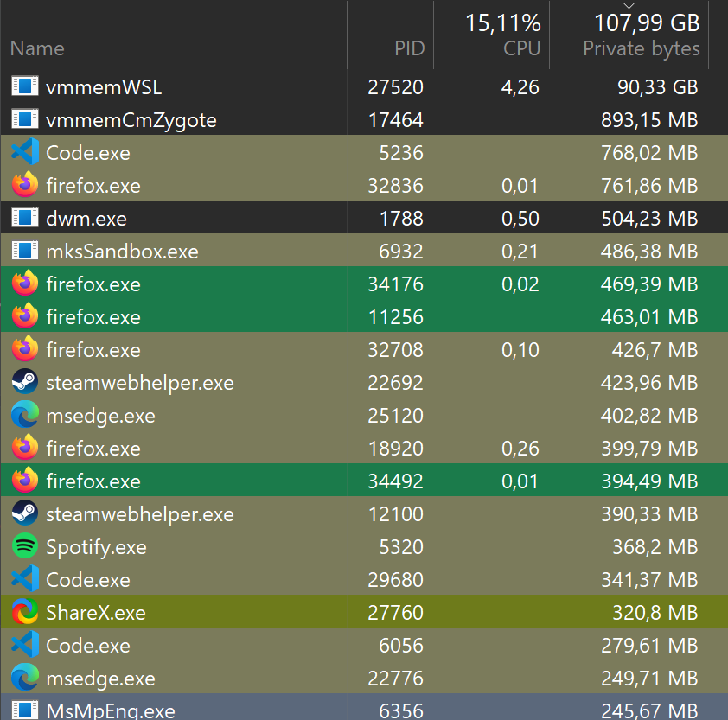Click the vmmemCmZygote process icon
The image size is (728, 720).
24,118
